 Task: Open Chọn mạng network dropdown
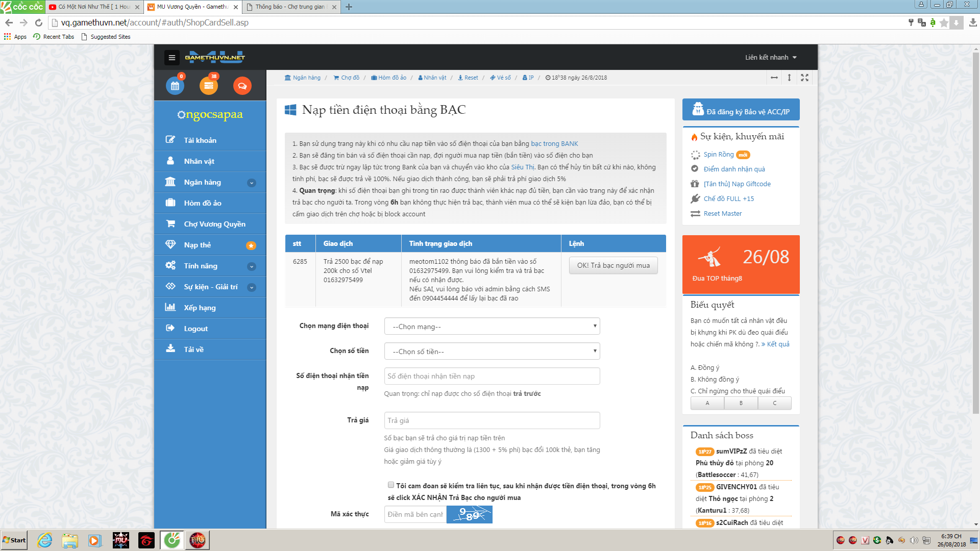coord(492,327)
